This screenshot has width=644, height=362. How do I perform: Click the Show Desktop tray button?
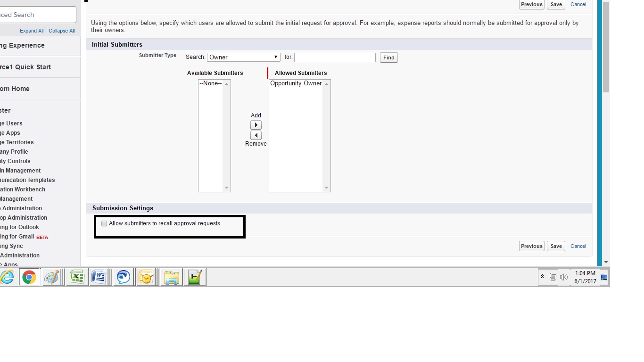(x=604, y=277)
